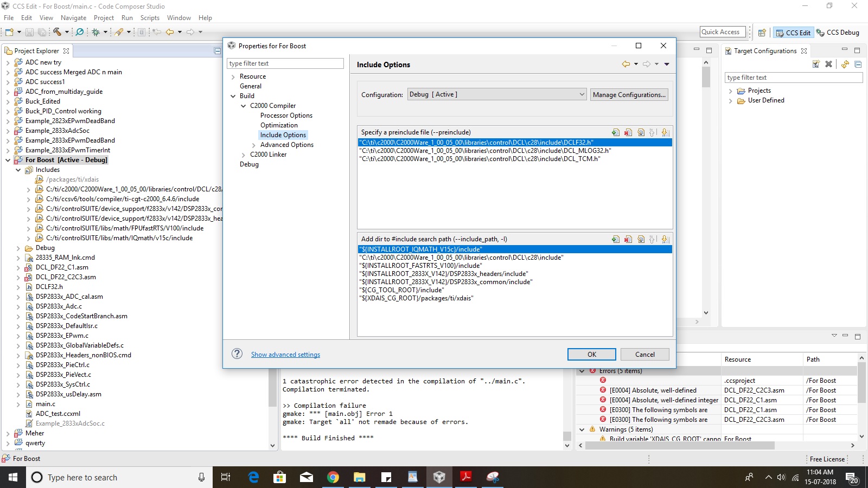The height and width of the screenshot is (488, 868).
Task: Select Optimization in properties tree
Action: point(279,125)
